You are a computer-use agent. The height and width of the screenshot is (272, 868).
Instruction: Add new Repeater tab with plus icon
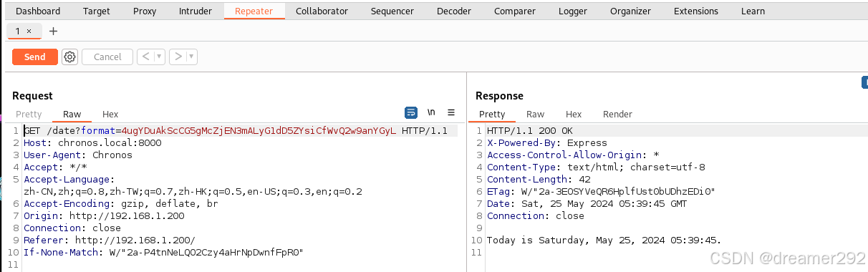(x=53, y=31)
